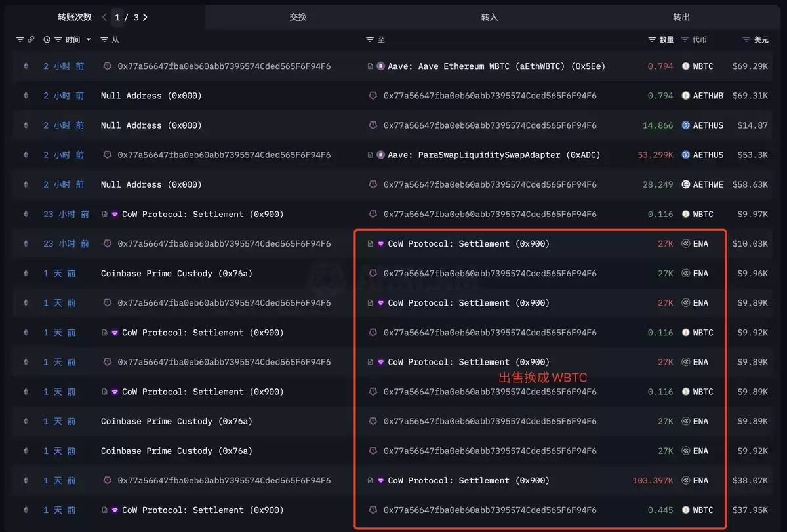787x532 pixels.
Task: Open the 时间 column filter icon
Action: coord(58,40)
